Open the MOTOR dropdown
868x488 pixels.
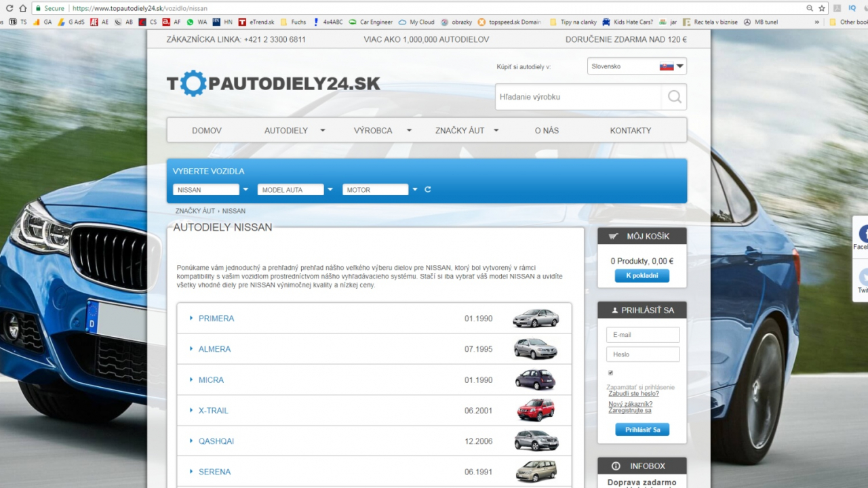pos(380,190)
